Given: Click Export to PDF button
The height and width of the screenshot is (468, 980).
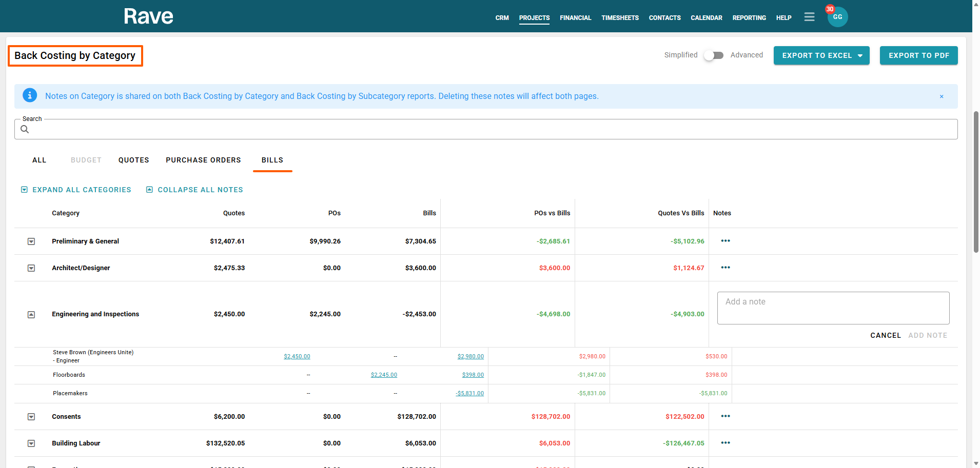Looking at the screenshot, I should [x=918, y=55].
